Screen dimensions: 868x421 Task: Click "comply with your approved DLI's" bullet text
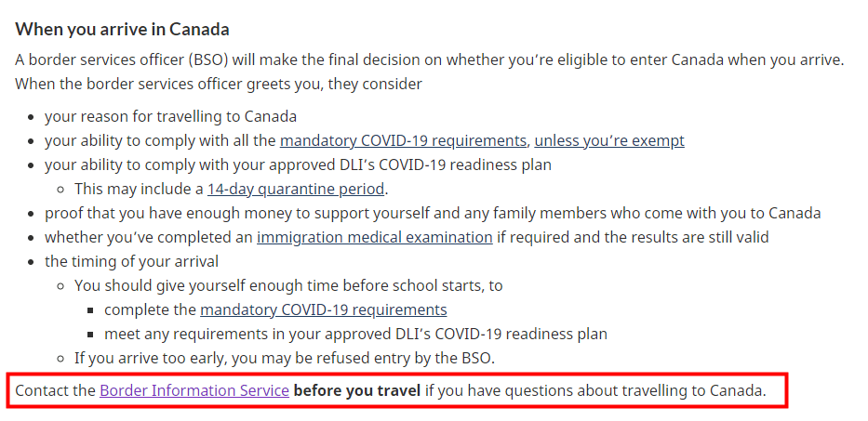[298, 165]
